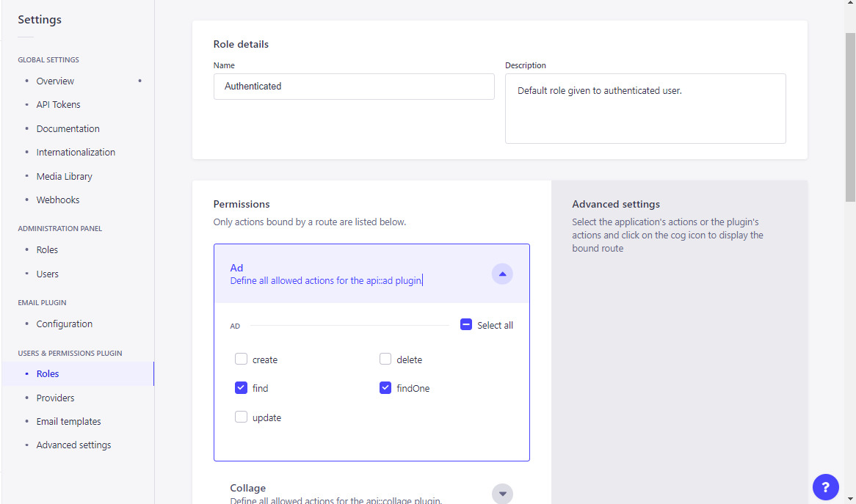This screenshot has width=856, height=504.
Task: Open Users under Administration Panel
Action: click(x=47, y=274)
